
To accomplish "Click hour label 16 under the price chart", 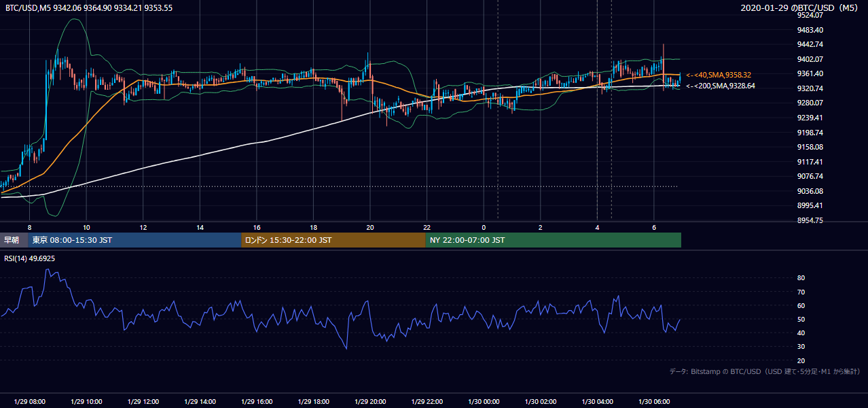I will tap(256, 227).
